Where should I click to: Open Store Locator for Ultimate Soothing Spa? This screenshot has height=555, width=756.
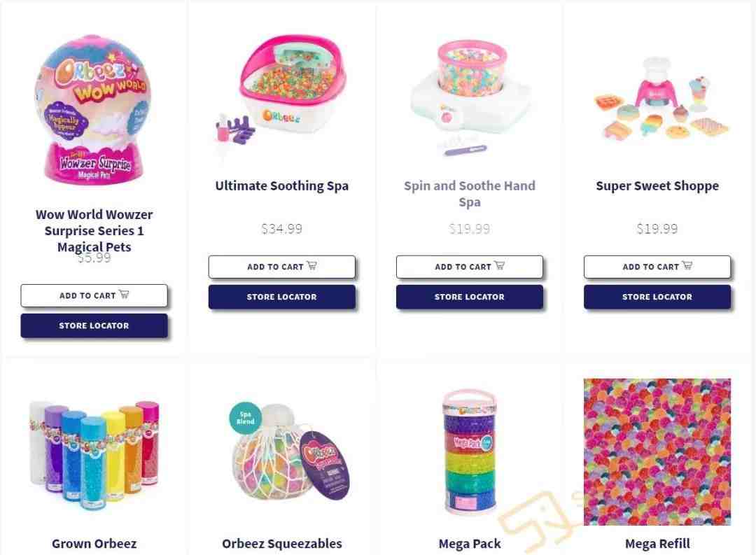click(x=281, y=297)
